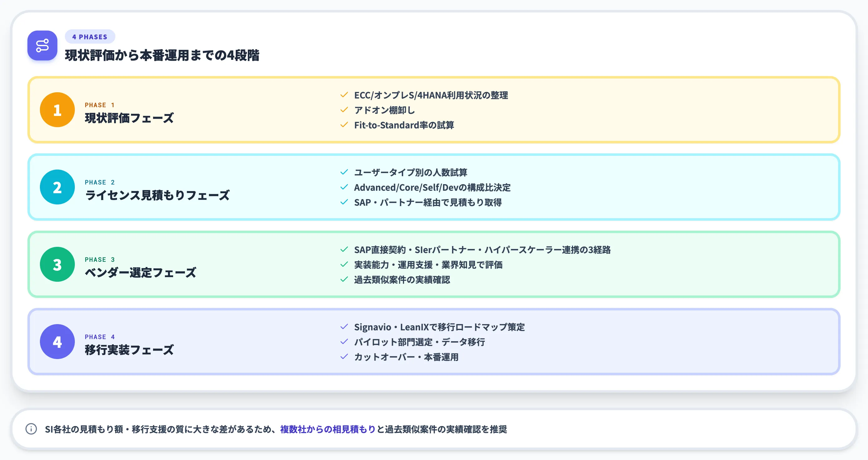Click checkmark beside ECC/オンプレS/4HANA利用状況の整理

point(344,95)
